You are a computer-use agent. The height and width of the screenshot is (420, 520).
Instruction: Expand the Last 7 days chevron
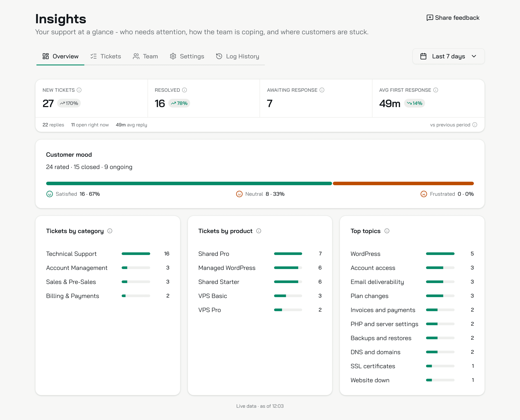(x=474, y=56)
